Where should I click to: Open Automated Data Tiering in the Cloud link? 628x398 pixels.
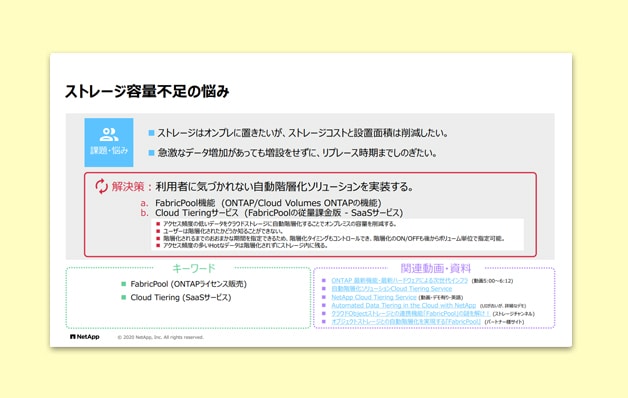[x=403, y=305]
